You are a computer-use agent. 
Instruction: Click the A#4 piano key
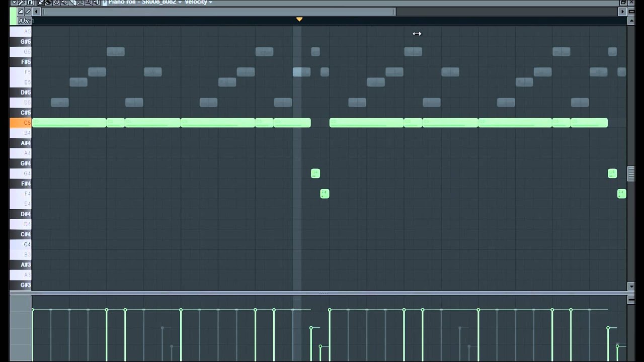(21, 143)
